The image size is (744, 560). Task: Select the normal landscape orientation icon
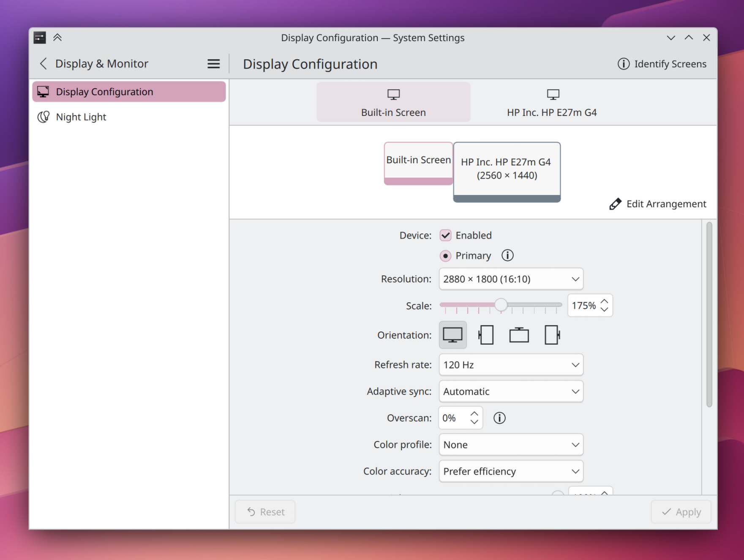(452, 335)
